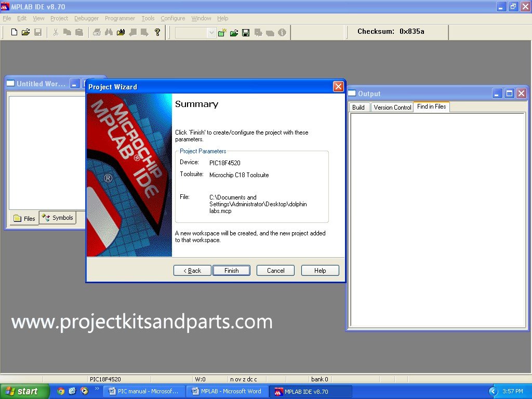Click the Help button in the wizard

point(320,271)
